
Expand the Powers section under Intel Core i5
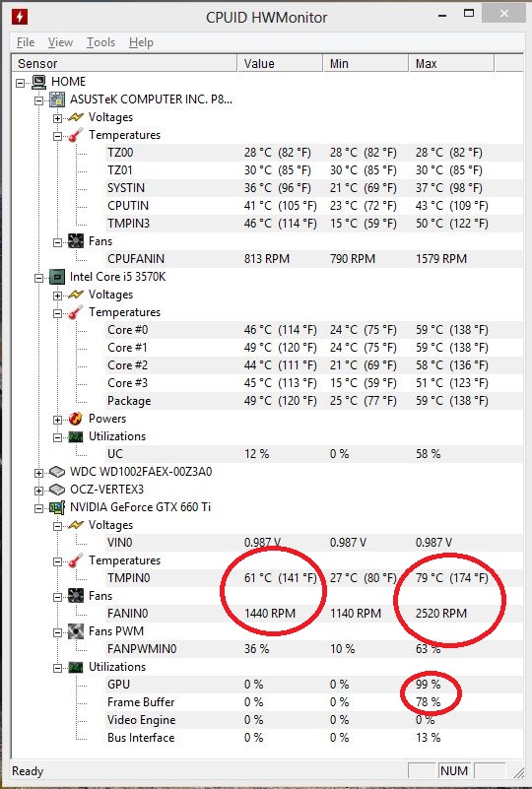(58, 420)
